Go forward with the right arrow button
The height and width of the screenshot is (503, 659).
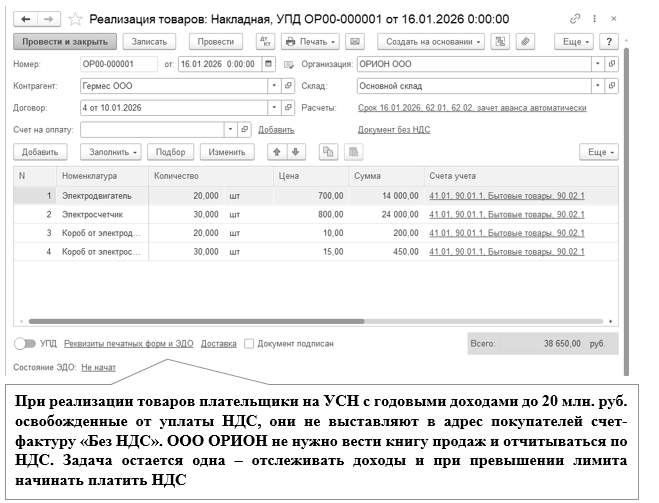tap(49, 19)
